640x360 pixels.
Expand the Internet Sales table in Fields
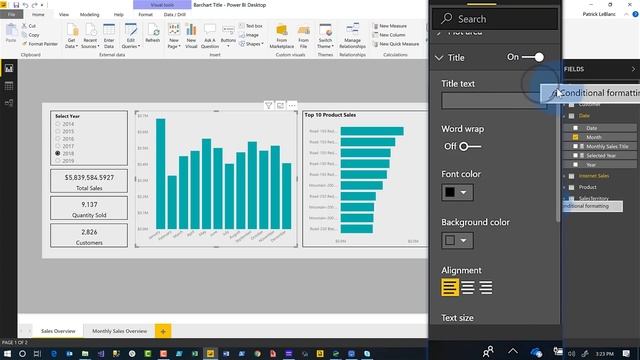click(x=565, y=176)
